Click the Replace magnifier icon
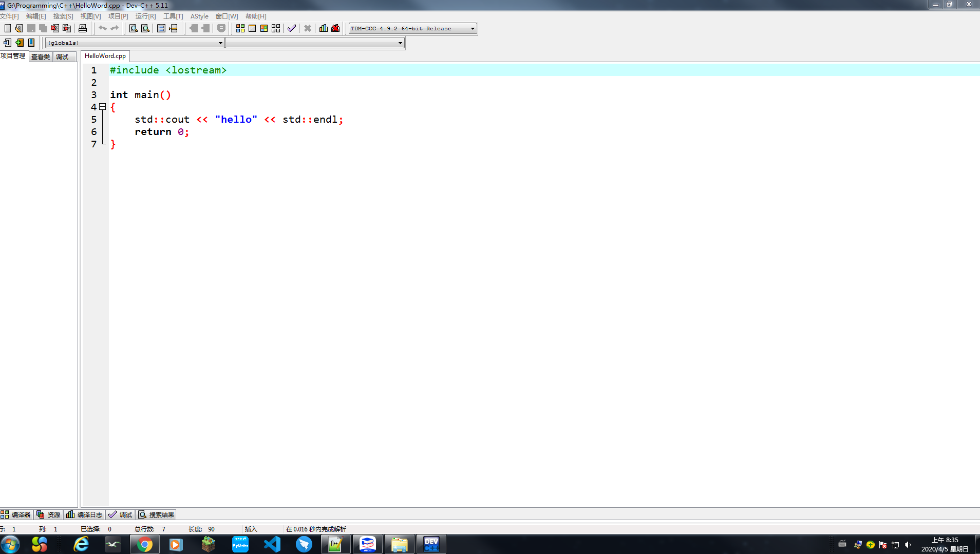 point(145,28)
